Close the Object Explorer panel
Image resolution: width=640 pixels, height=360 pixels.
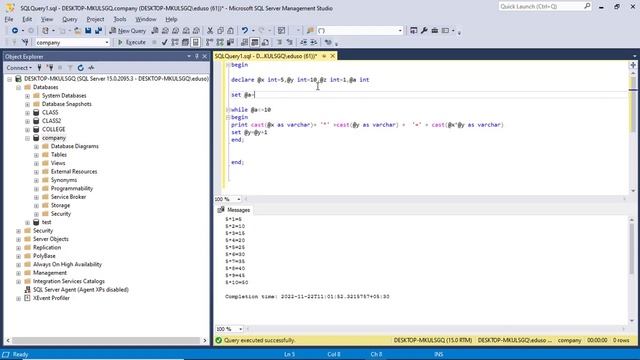205,56
